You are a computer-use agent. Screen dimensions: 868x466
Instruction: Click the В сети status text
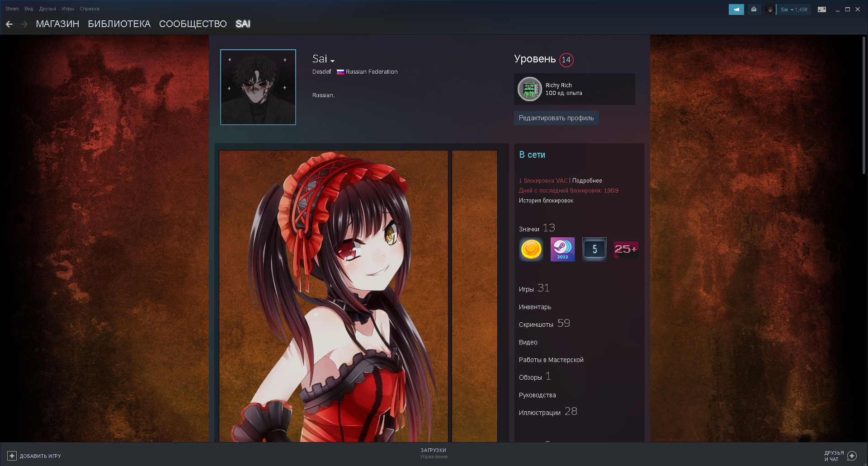532,155
